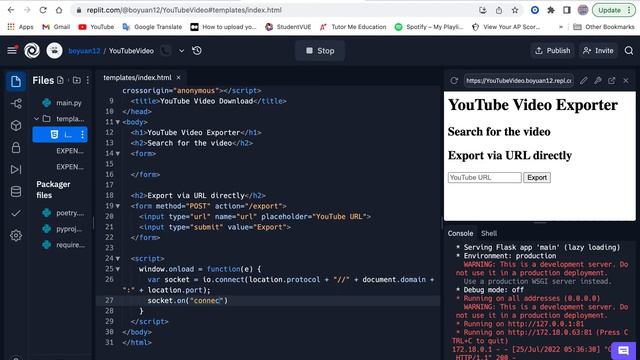Open the preview in a new tab
The width and height of the screenshot is (640, 360).
coord(611,80)
